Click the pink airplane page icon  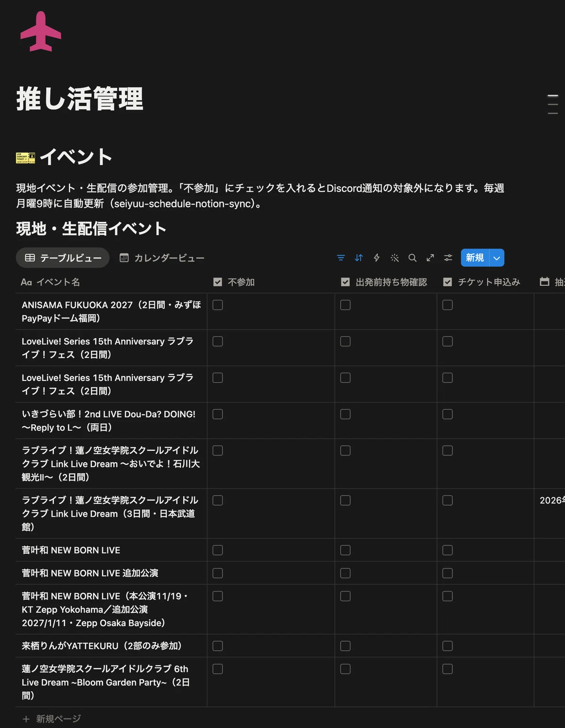click(41, 31)
